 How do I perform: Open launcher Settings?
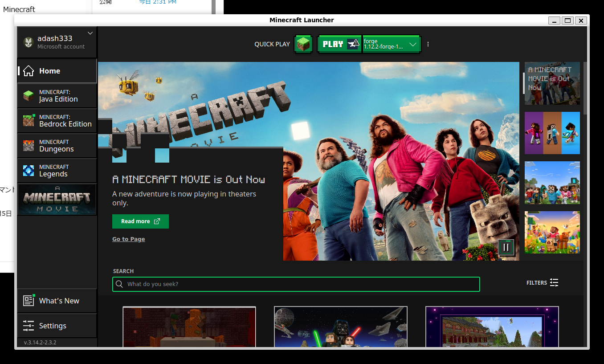[x=57, y=326]
